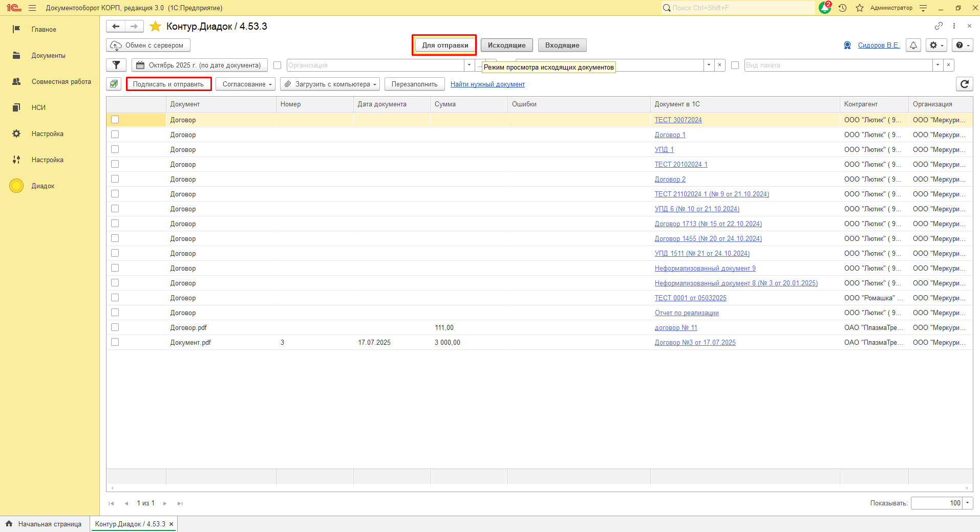Switch to the Входящие tab
This screenshot has width=980, height=532.
[x=562, y=45]
